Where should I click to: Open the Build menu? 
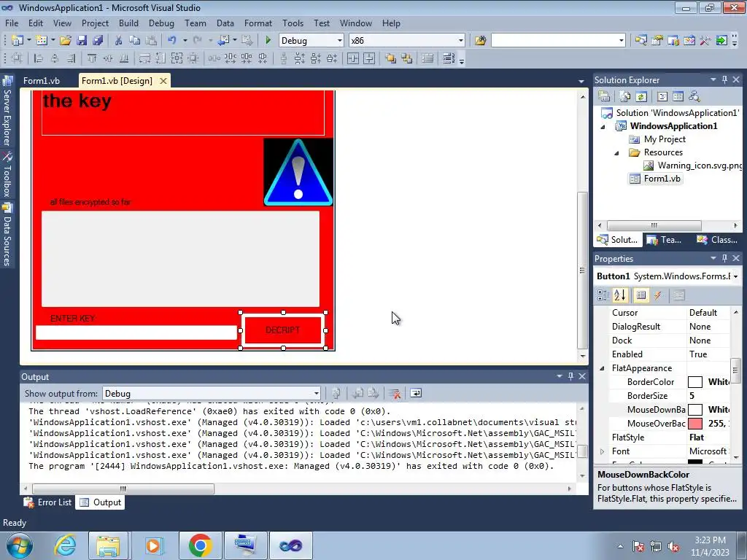[128, 23]
